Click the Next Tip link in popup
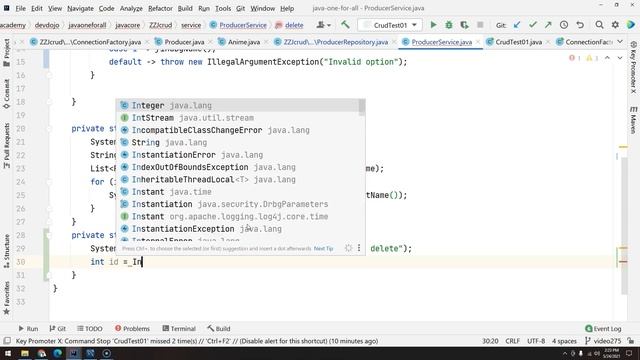The height and width of the screenshot is (360, 640). coord(323,248)
